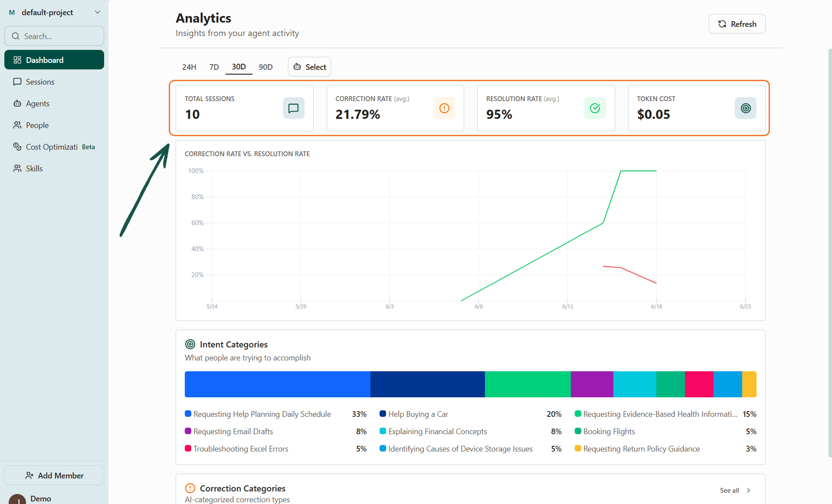Image resolution: width=832 pixels, height=504 pixels.
Task: Click the Booking Flights legend entry
Action: 605,432
